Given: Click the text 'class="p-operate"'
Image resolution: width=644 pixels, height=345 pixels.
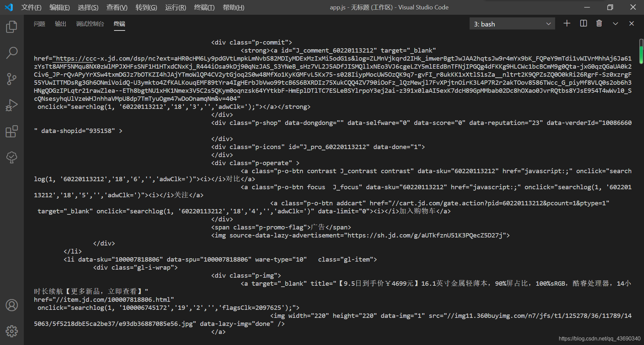Looking at the screenshot, I should point(261,163).
